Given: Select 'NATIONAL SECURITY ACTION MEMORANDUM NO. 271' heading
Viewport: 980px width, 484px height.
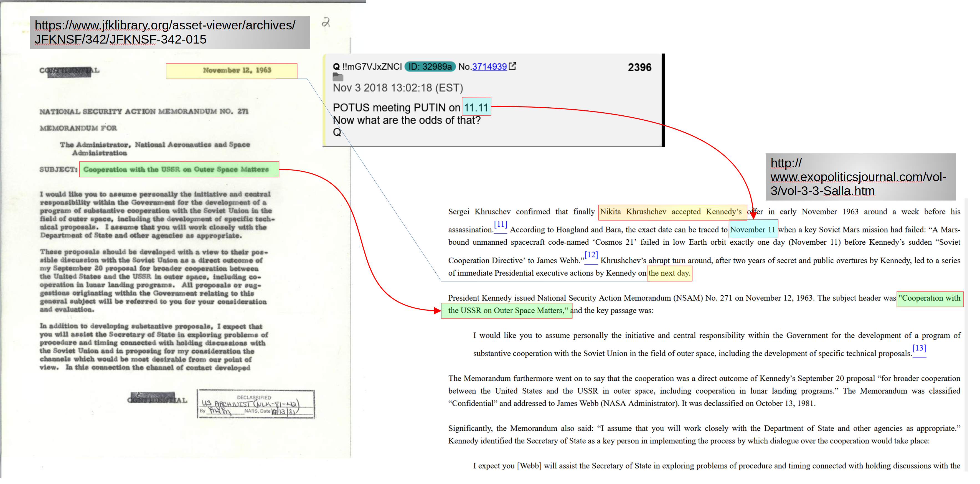Looking at the screenshot, I should pos(144,112).
